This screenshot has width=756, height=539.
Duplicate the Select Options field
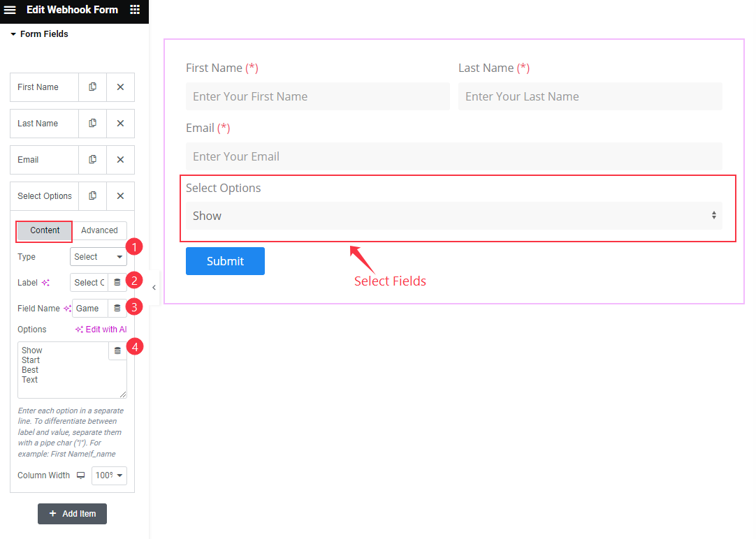pyautogui.click(x=92, y=196)
